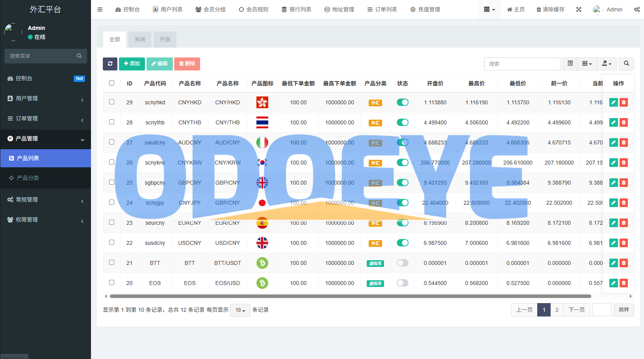Go to page 2 of the table
This screenshot has height=359, width=644.
[x=557, y=310]
